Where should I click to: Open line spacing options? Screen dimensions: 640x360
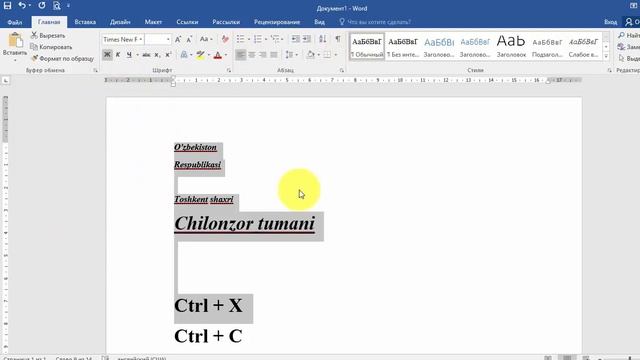click(x=289, y=55)
